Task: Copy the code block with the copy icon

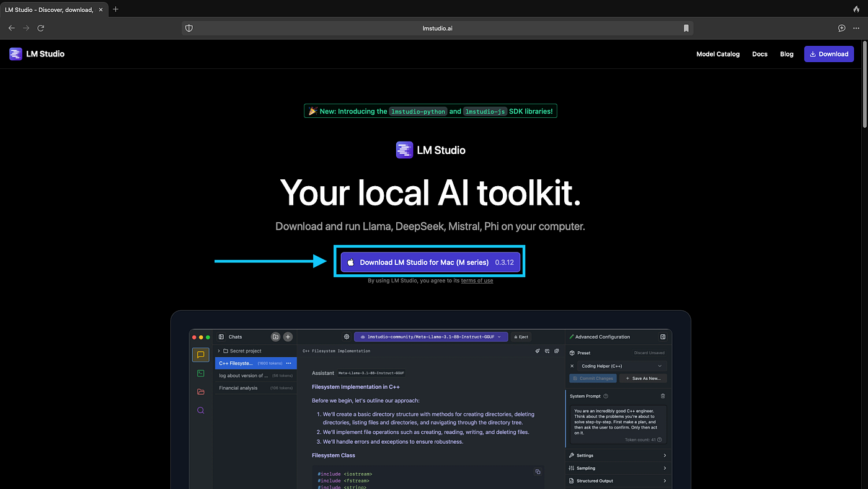Action: coord(538,472)
